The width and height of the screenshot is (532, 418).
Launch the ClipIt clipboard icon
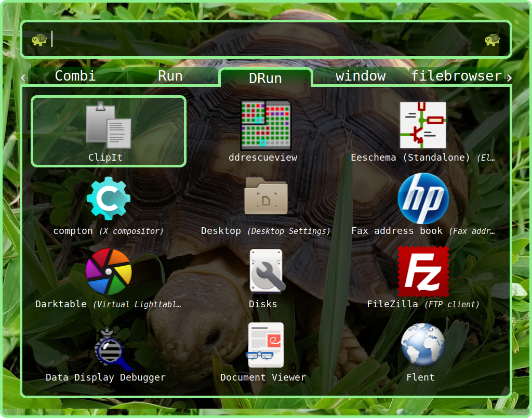point(108,125)
